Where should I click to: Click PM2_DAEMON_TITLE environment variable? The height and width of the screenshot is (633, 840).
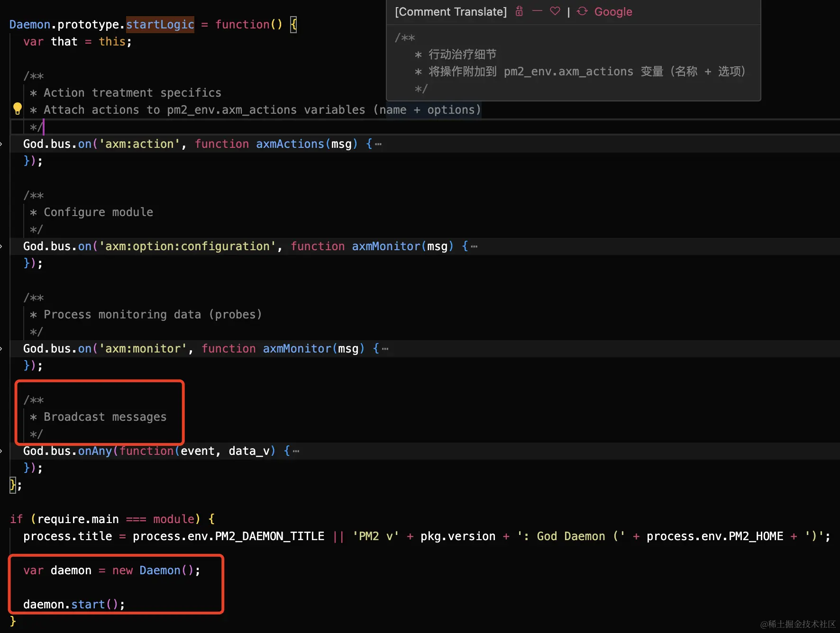[x=270, y=536]
